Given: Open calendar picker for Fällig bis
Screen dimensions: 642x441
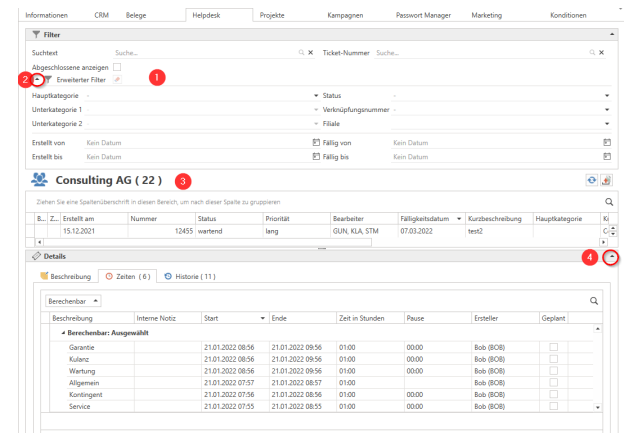Looking at the screenshot, I should pos(606,157).
